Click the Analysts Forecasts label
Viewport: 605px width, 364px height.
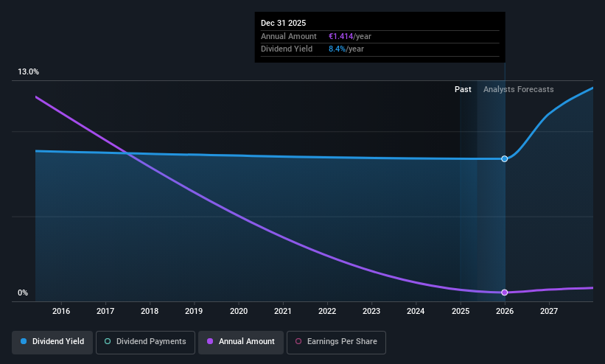click(x=519, y=90)
